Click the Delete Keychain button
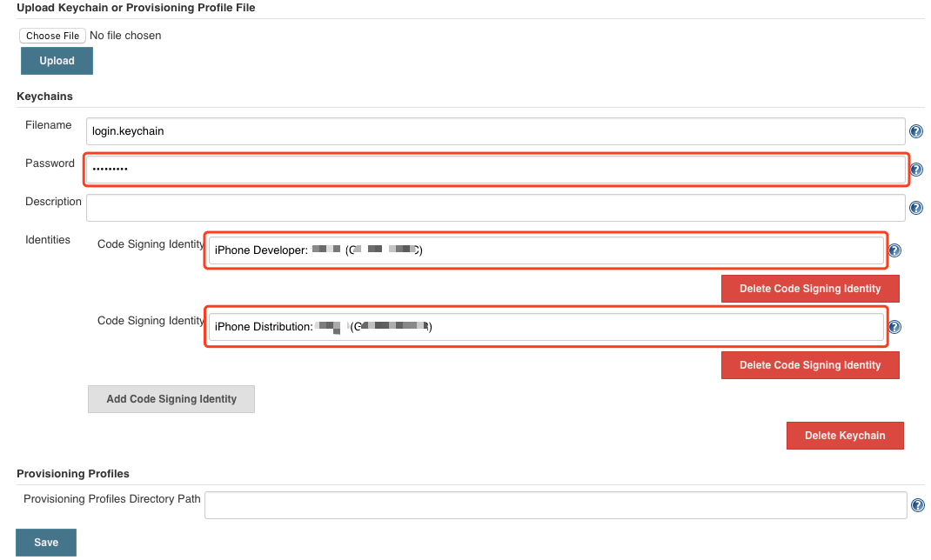This screenshot has height=560, width=931. click(x=845, y=436)
